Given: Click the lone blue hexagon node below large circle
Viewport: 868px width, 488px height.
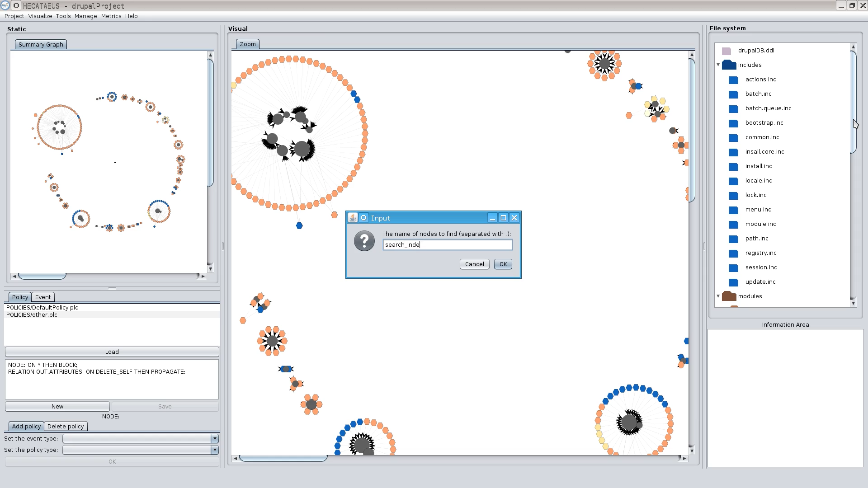Looking at the screenshot, I should (x=299, y=225).
